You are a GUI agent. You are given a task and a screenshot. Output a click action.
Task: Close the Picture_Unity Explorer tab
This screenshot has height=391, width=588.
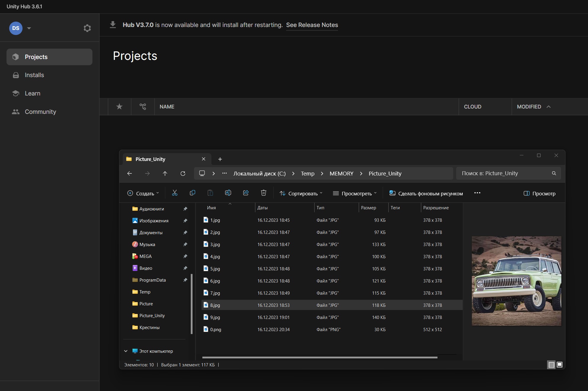click(204, 159)
